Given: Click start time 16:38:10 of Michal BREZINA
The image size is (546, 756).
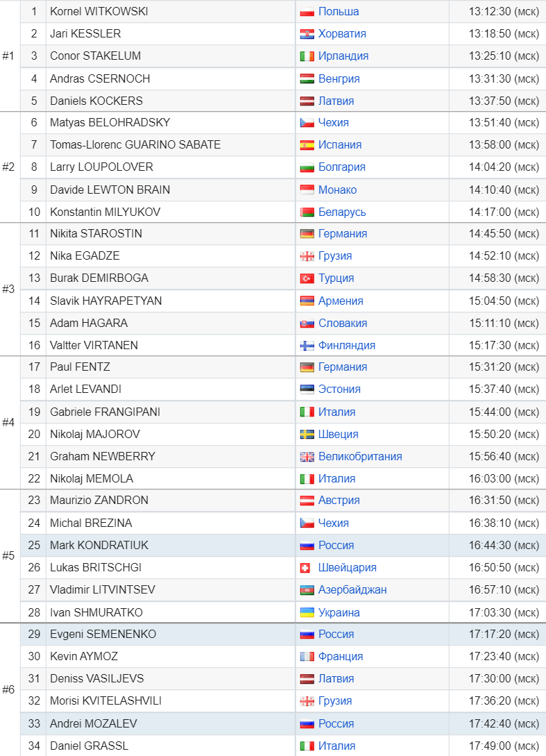Looking at the screenshot, I should (504, 523).
